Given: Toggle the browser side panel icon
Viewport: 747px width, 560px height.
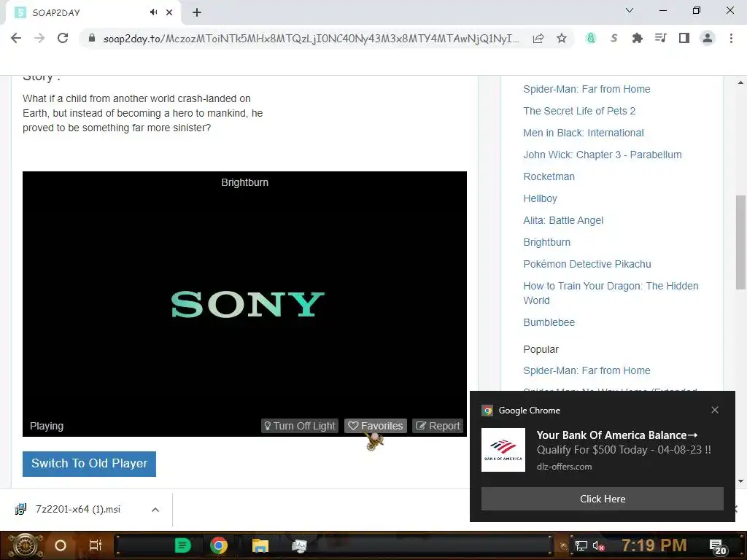Looking at the screenshot, I should click(684, 38).
